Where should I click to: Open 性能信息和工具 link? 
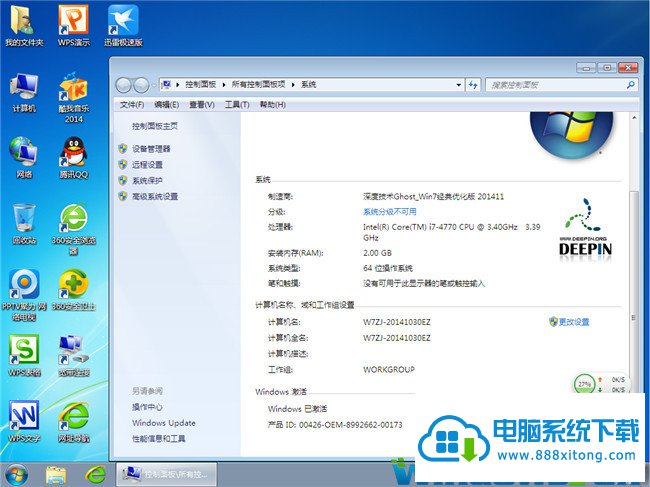(158, 439)
